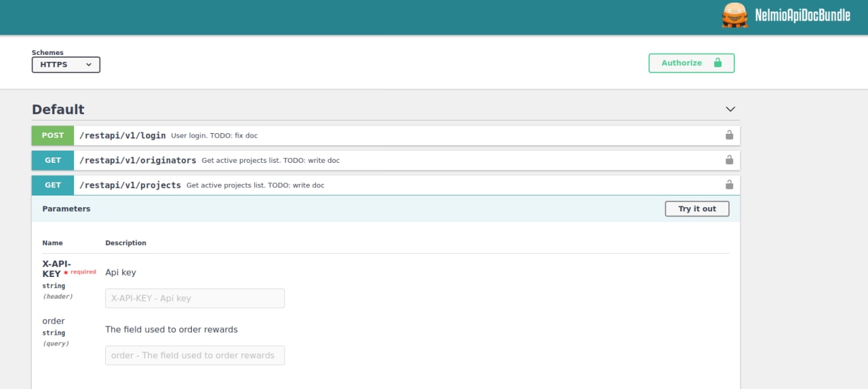
Task: Click the GET badge on projects row
Action: coord(53,185)
